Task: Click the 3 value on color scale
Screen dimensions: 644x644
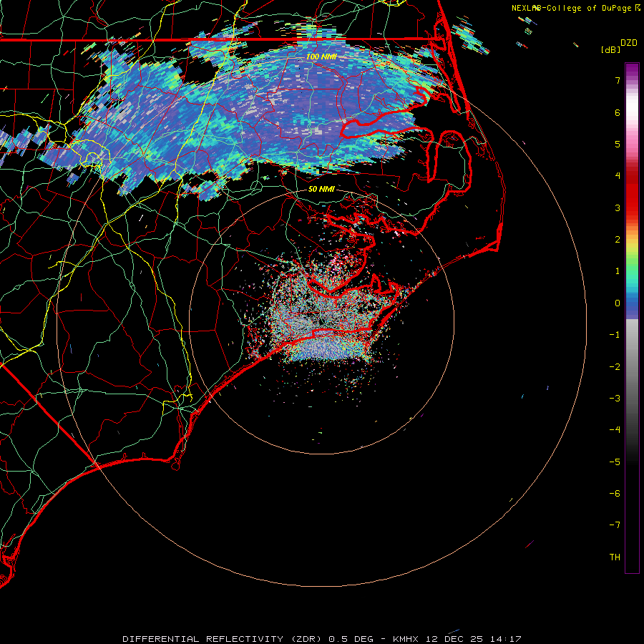Action: pos(618,208)
